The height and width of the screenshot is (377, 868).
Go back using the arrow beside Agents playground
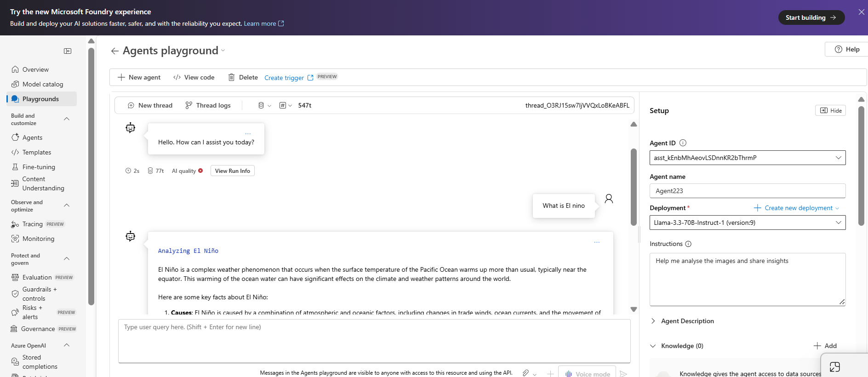tap(115, 51)
